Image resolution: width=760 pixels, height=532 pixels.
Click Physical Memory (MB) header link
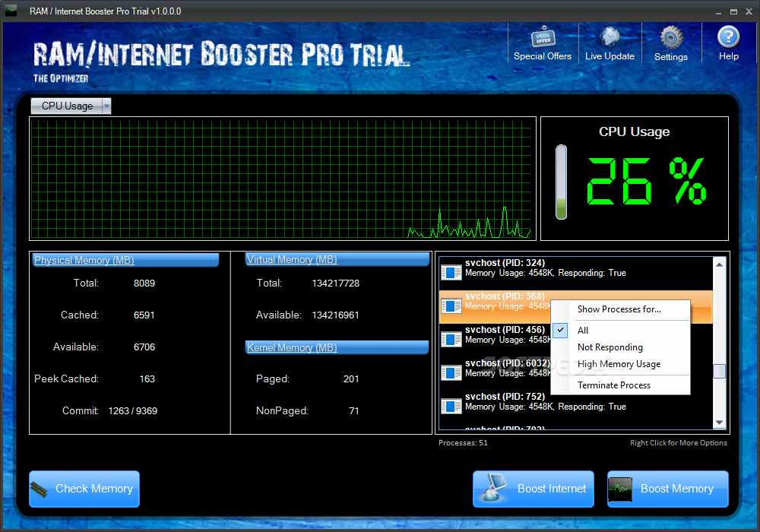tap(84, 260)
